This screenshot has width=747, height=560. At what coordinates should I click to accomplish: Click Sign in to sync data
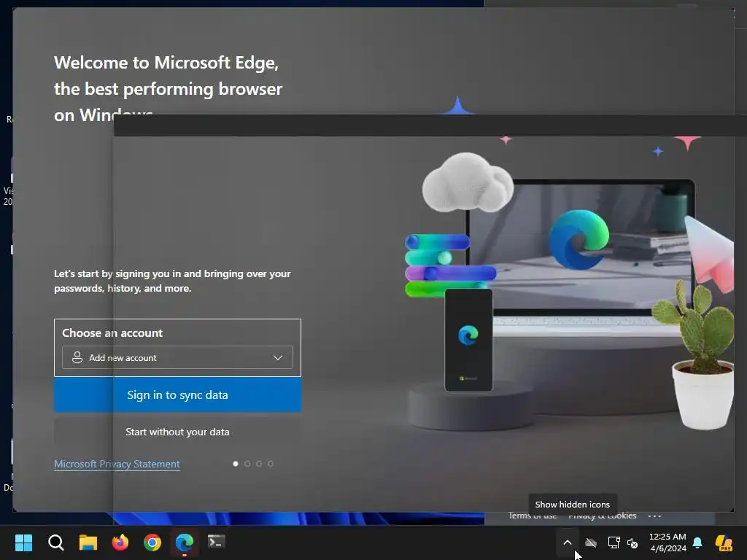[177, 394]
